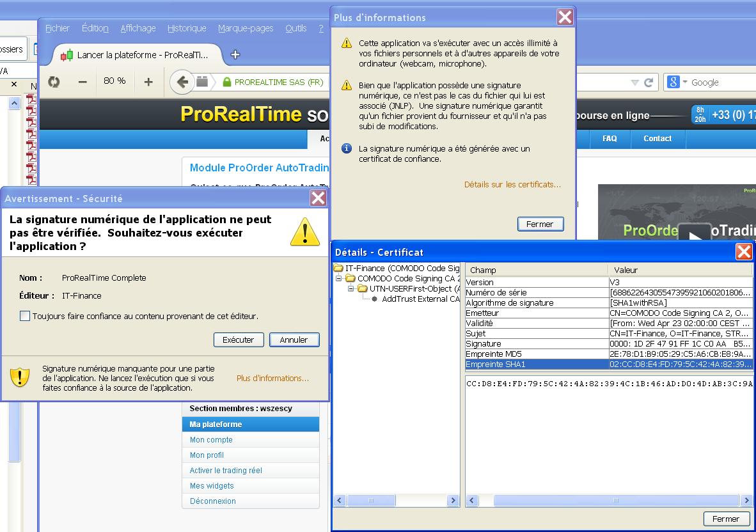Open the Marque-pages menu
Screen dimensions: 756x532
click(246, 28)
